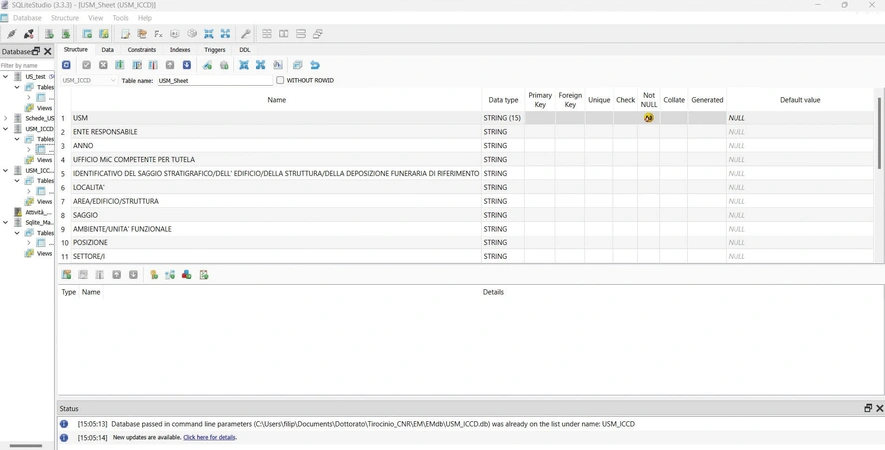Click the tile windows icon in toolbar
The image size is (885, 450).
coord(267,34)
